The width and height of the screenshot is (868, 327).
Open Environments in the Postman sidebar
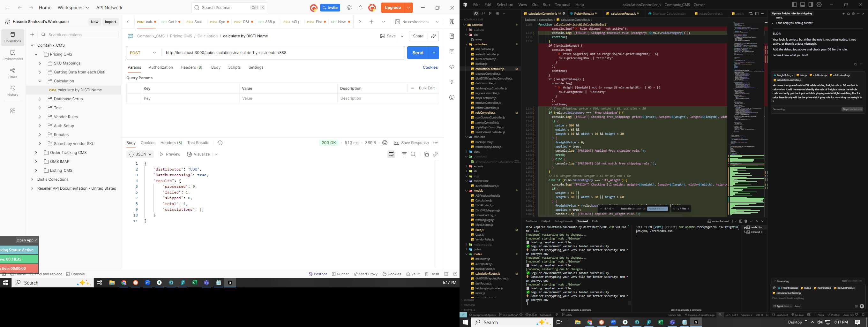point(13,55)
